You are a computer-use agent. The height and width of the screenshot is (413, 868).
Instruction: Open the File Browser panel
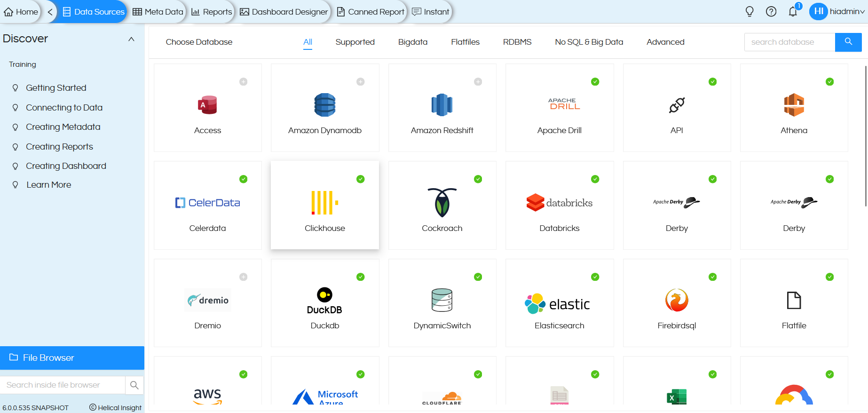72,358
